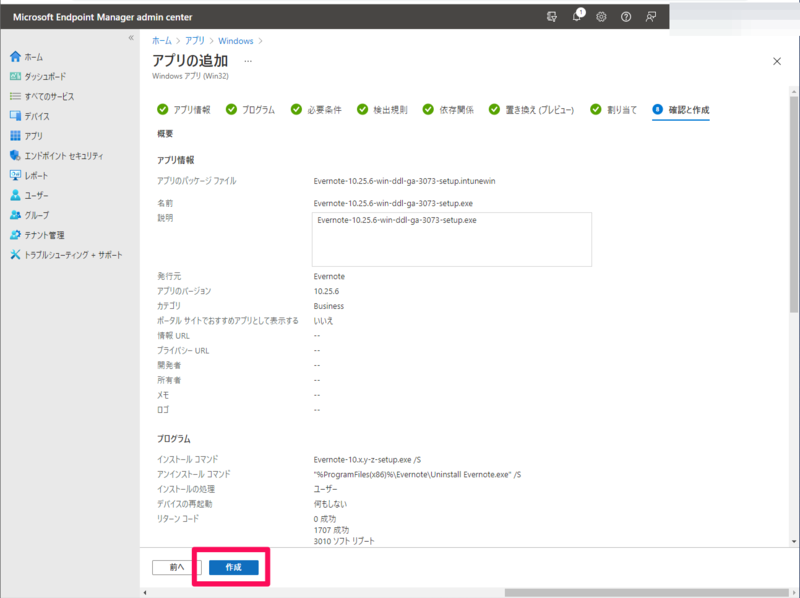Open the settings gear icon
Viewport: 800px width, 598px height.
[x=602, y=17]
